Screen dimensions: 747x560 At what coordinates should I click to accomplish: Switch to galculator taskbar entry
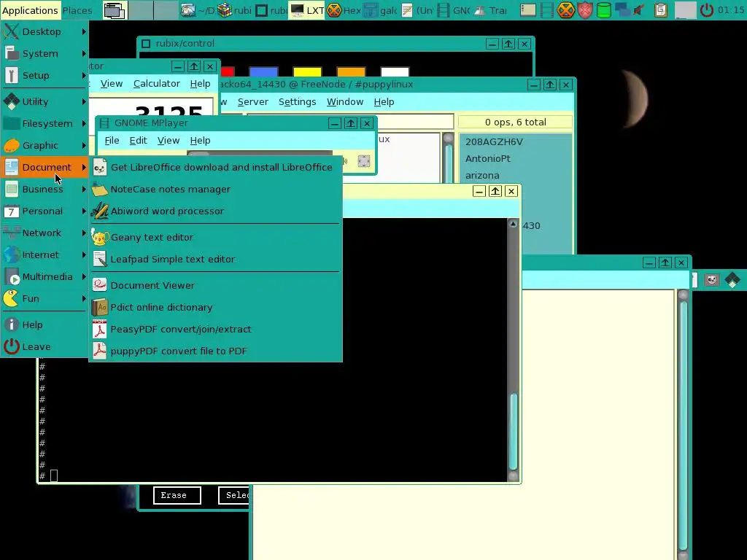click(380, 10)
